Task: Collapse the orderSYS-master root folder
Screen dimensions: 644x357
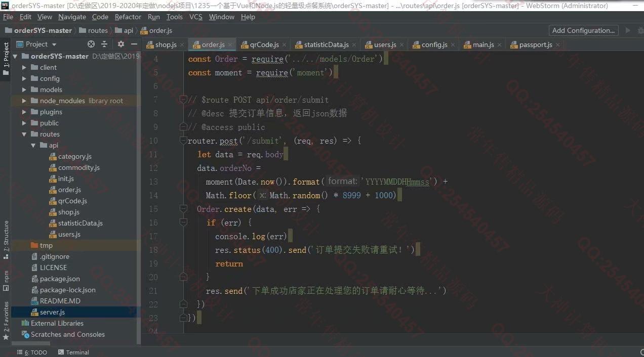Action: point(15,56)
